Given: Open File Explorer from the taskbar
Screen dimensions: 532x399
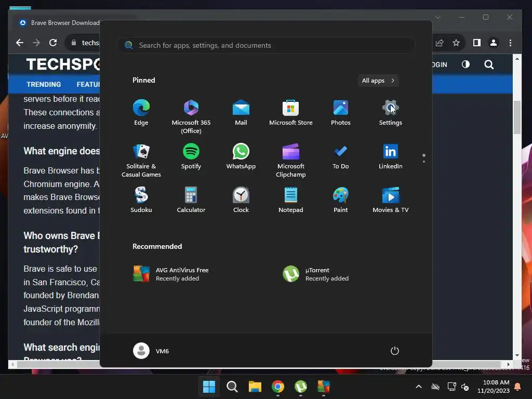Looking at the screenshot, I should pyautogui.click(x=255, y=387).
